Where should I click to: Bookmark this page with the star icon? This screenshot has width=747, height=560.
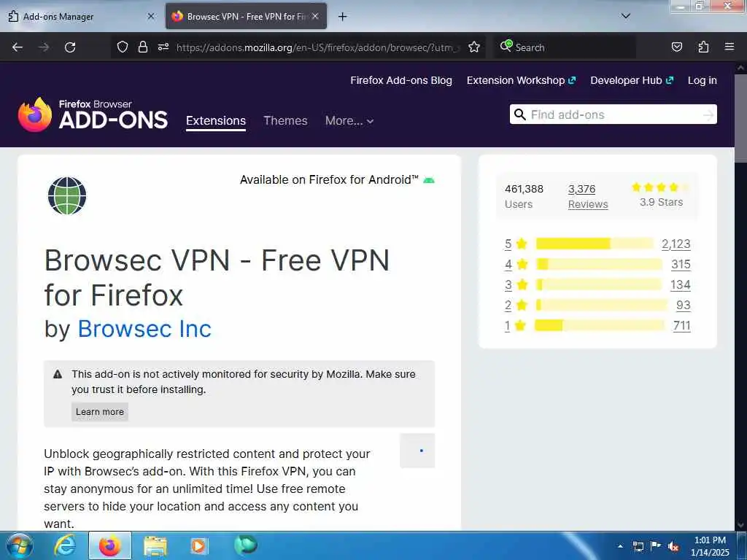[x=474, y=47]
